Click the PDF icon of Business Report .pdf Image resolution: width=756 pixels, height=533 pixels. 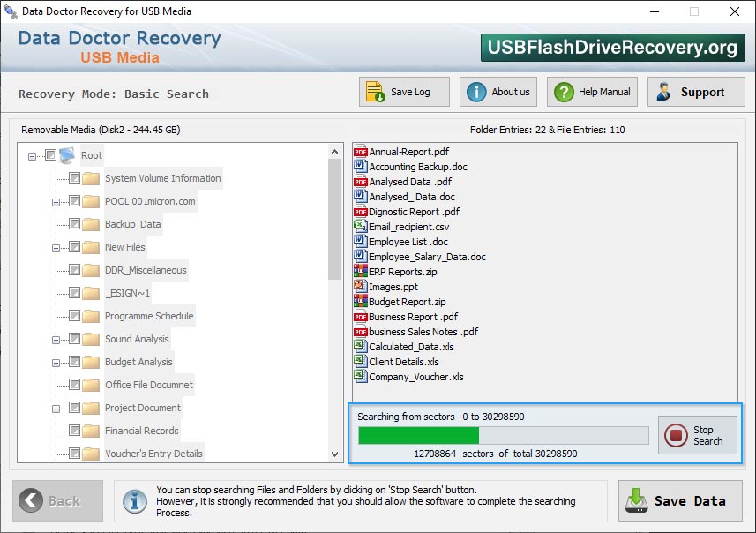click(x=360, y=317)
